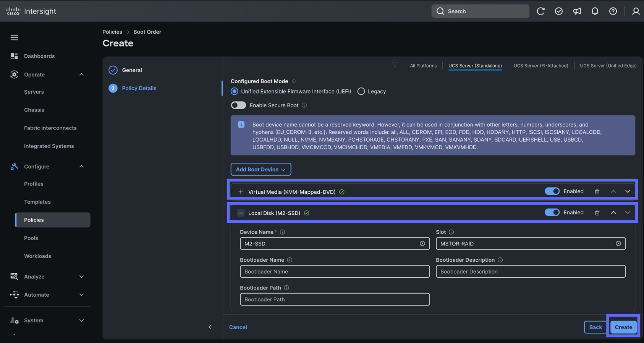Image resolution: width=644 pixels, height=343 pixels.
Task: Show info for Configured Boot Mode
Action: click(294, 81)
